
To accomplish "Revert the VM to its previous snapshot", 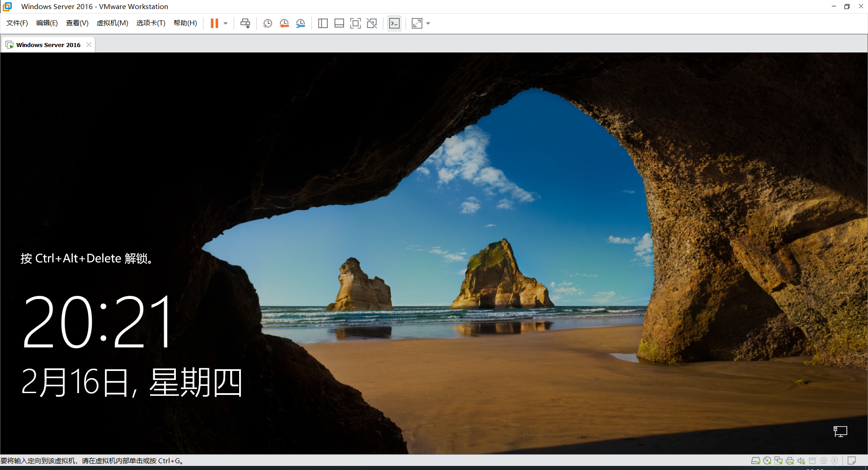I will point(284,24).
